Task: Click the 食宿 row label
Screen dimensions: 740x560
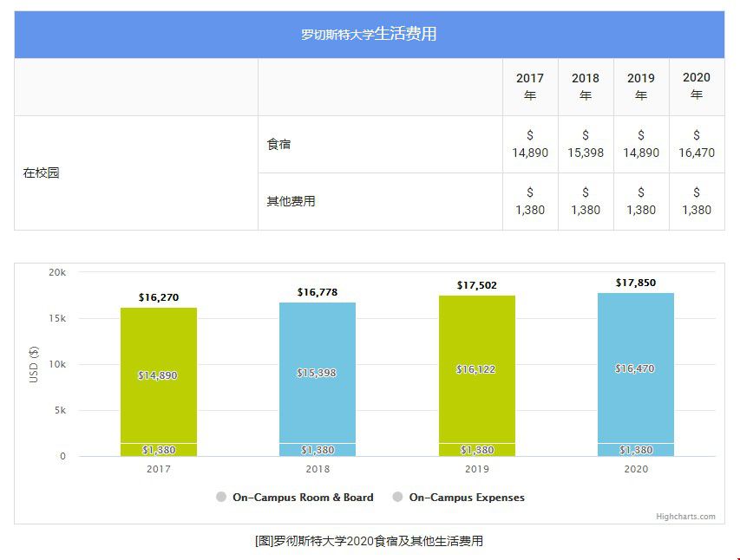Action: 279,145
